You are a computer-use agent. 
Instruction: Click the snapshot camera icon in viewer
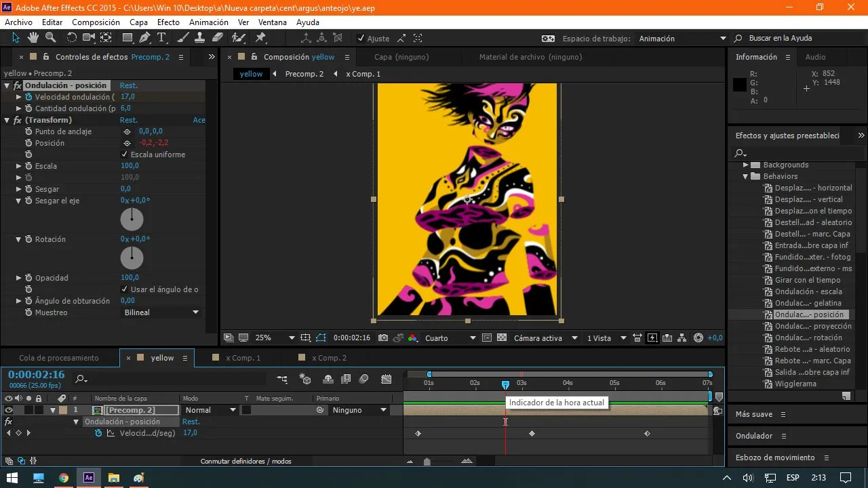383,338
